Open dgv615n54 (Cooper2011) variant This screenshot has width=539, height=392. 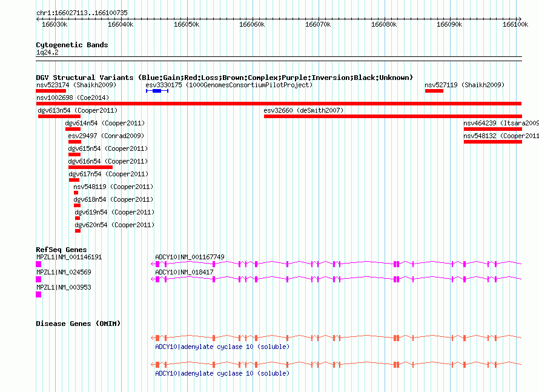click(x=108, y=148)
